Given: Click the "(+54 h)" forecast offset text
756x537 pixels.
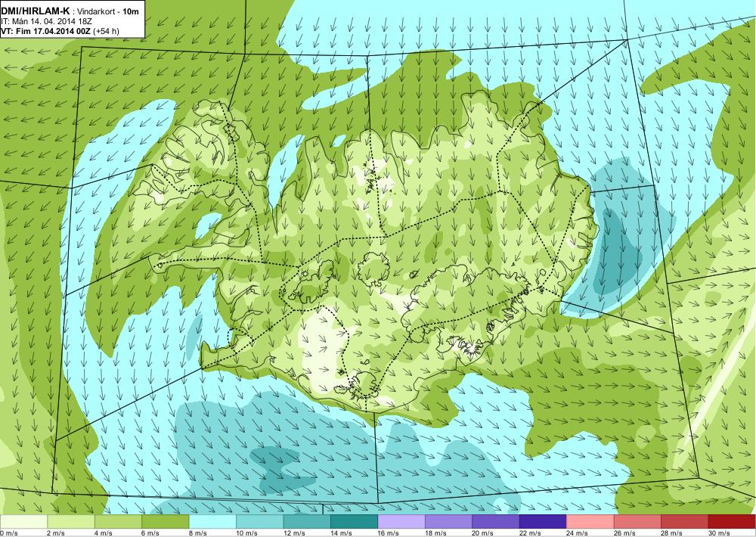Looking at the screenshot, I should [106, 31].
